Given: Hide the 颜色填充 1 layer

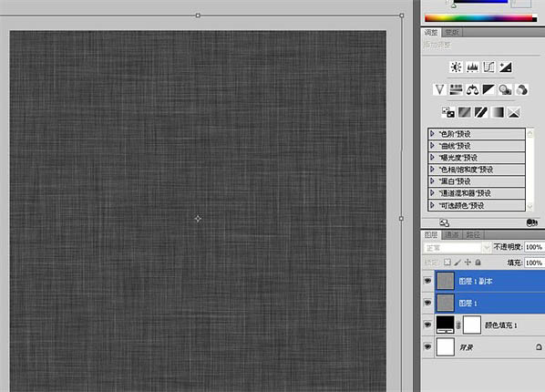Looking at the screenshot, I should tap(427, 325).
